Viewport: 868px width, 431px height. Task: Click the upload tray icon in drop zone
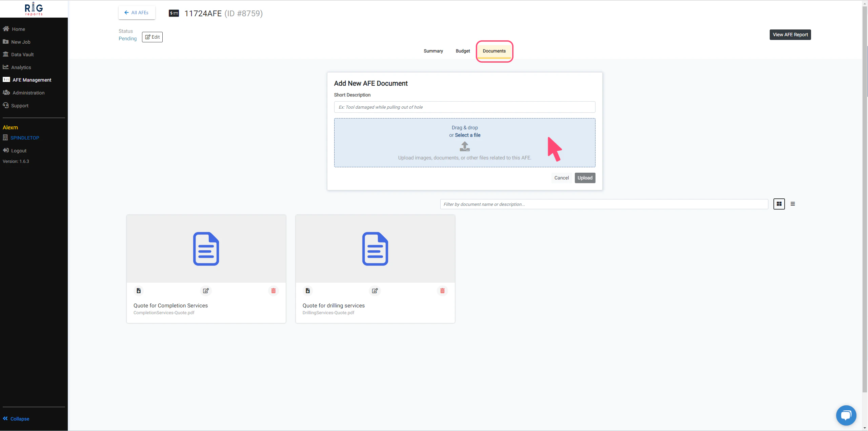click(x=465, y=147)
